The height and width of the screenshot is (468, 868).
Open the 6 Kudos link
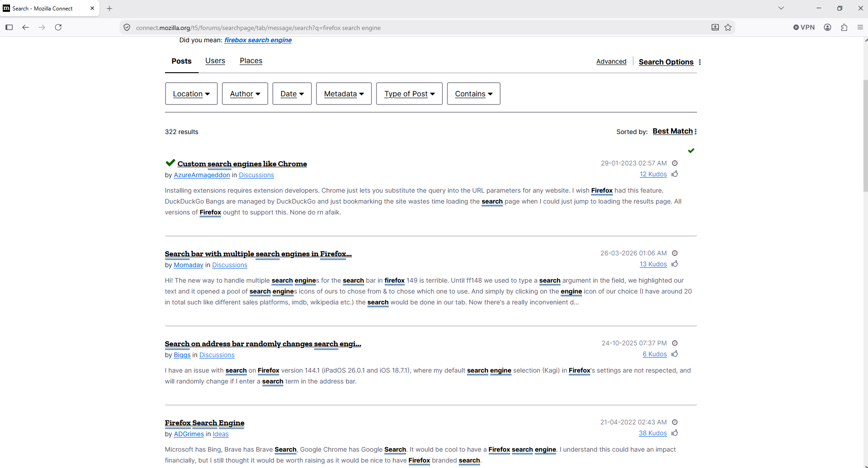(655, 354)
